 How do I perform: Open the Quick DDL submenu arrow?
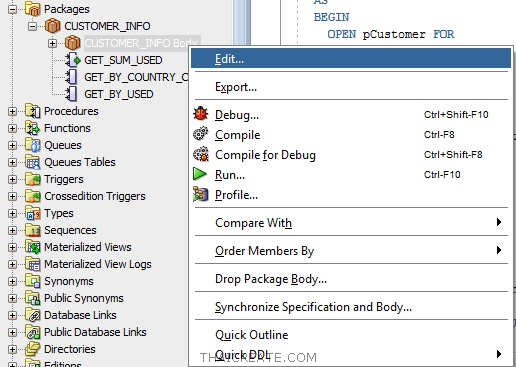point(499,354)
